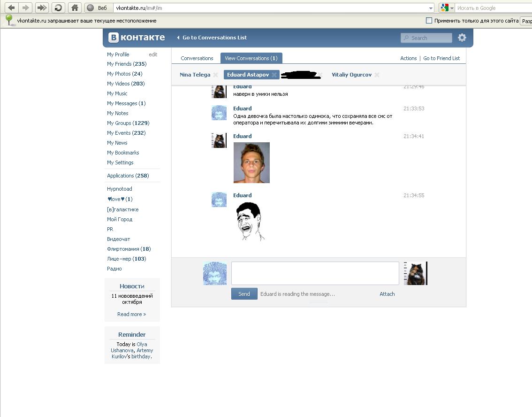Reload the page with the refresh icon
Screen dimensions: 532x417
coord(58,8)
